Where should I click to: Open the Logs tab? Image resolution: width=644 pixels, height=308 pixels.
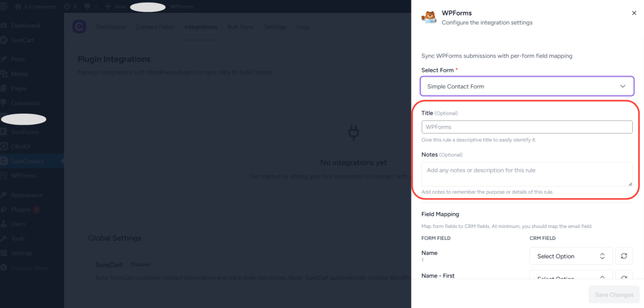coord(303,27)
